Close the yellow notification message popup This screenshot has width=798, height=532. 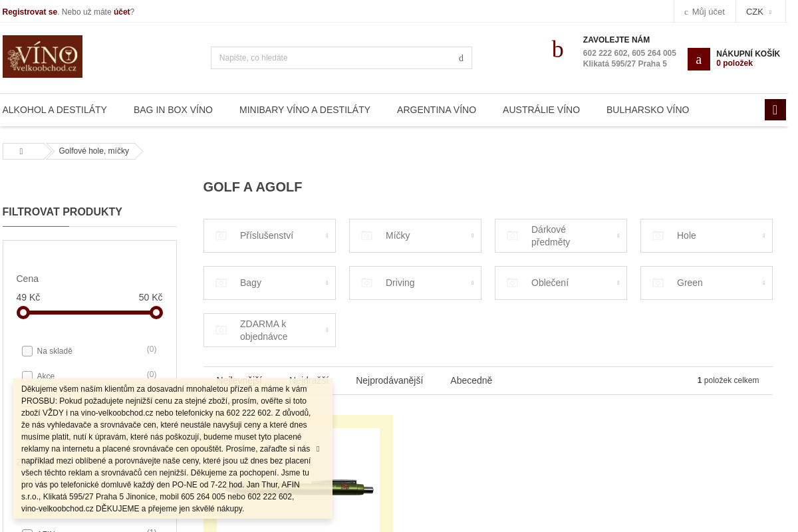[x=318, y=449]
